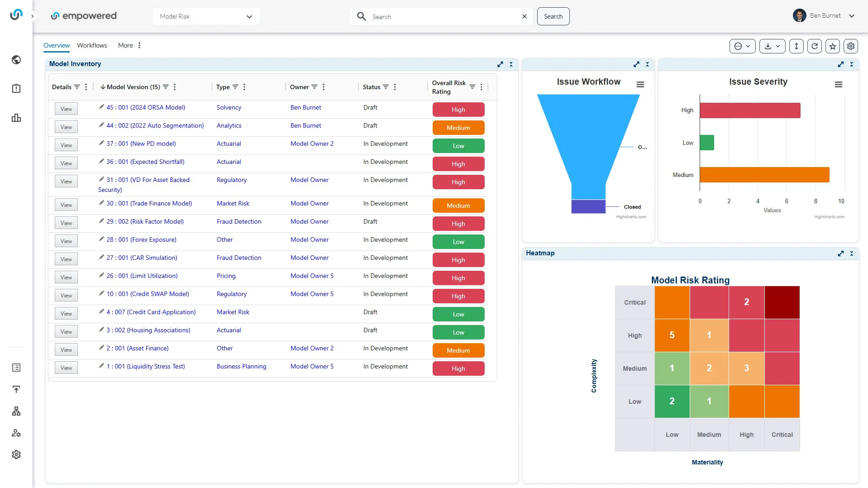Expand the Heatmap panel to fullscreen
The image size is (868, 488).
pyautogui.click(x=841, y=254)
